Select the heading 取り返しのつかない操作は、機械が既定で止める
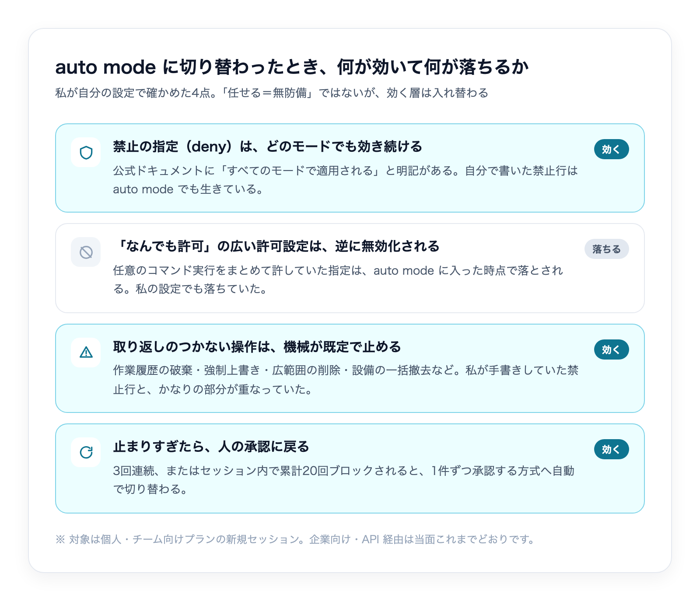Viewport: 700px width, 601px height. 257,347
